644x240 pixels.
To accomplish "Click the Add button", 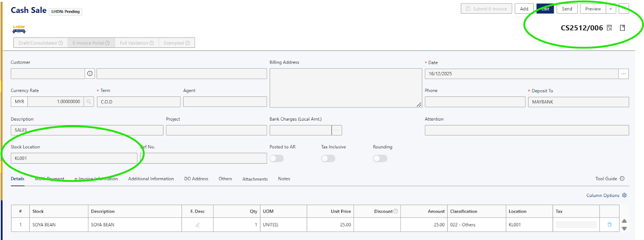I will pyautogui.click(x=524, y=9).
